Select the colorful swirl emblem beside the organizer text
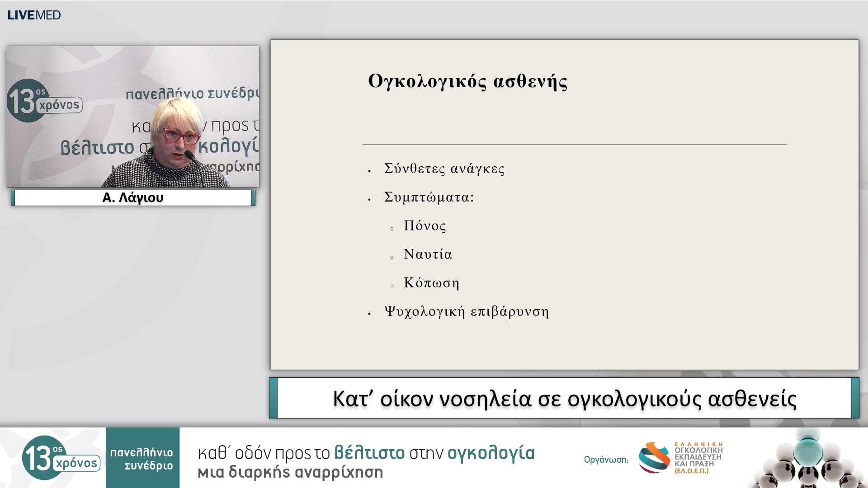Viewport: 868px width, 488px height. (653, 459)
